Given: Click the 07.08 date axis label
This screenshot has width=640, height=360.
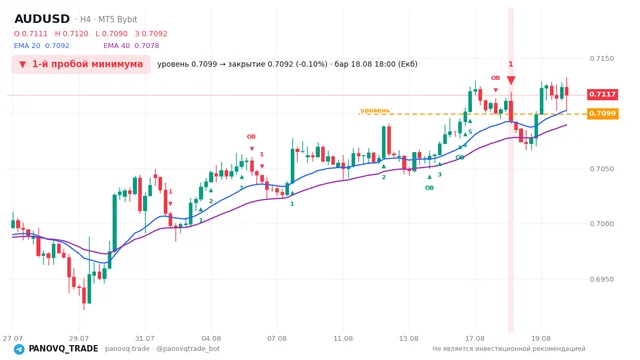Looking at the screenshot, I should tap(277, 338).
